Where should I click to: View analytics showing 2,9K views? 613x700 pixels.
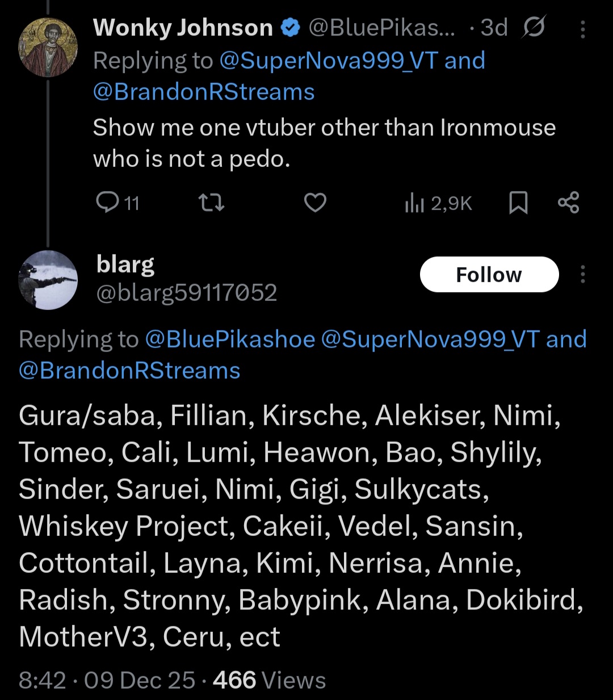point(438,203)
